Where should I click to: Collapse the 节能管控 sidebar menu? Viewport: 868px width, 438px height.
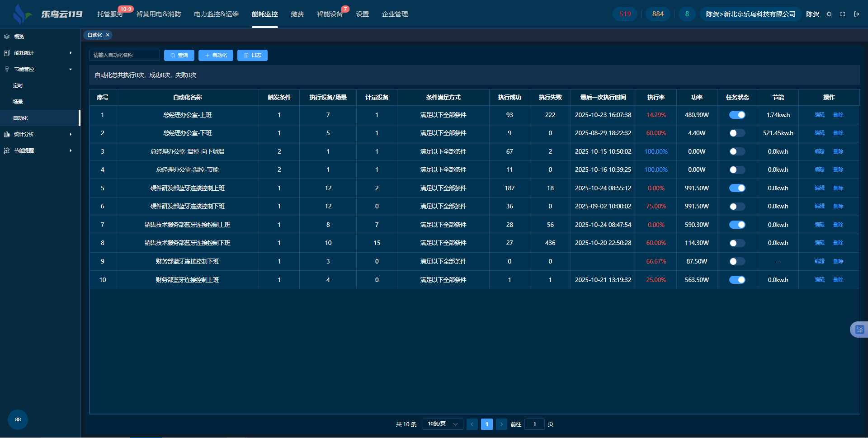click(x=38, y=69)
